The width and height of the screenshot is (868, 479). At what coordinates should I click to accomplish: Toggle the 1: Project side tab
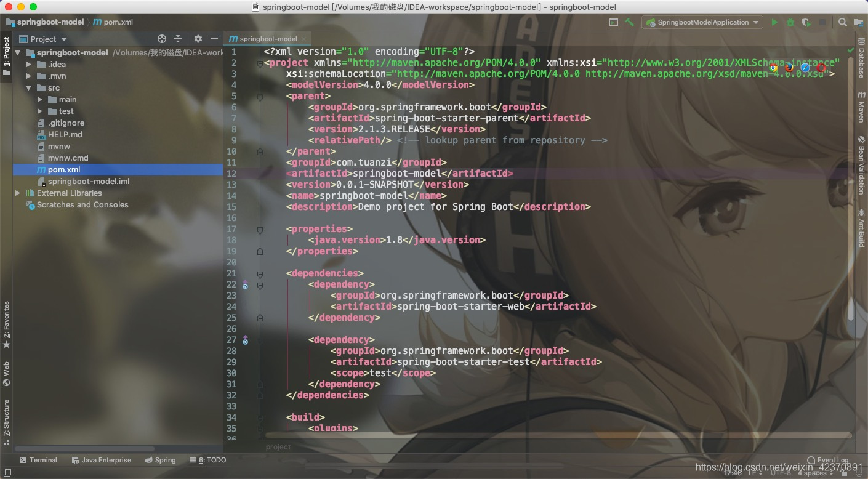click(6, 57)
